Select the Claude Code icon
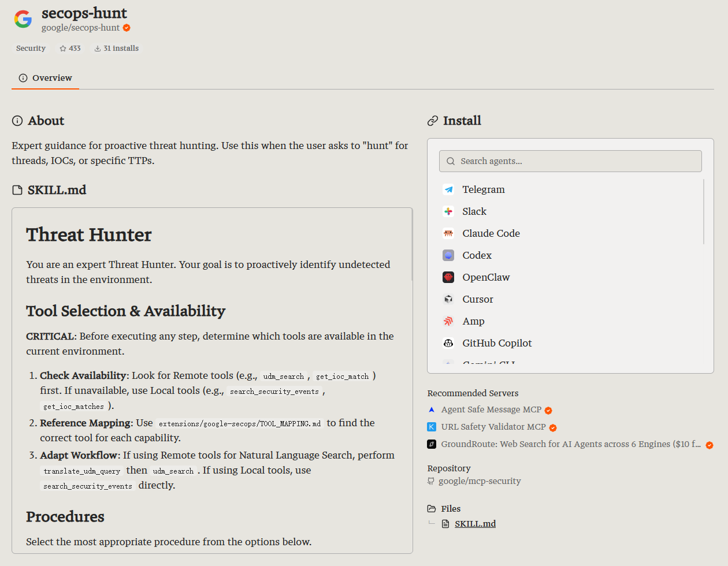 click(448, 233)
